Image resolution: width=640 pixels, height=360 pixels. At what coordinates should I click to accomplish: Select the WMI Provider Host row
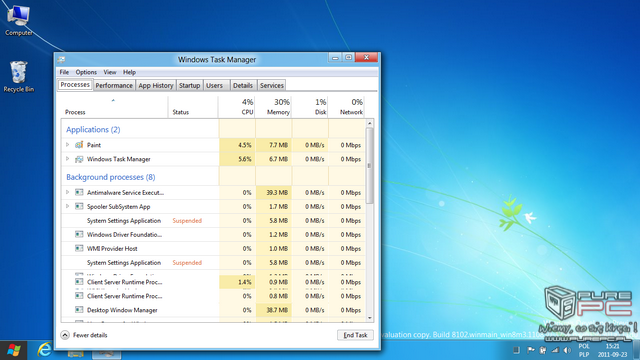click(x=213, y=248)
